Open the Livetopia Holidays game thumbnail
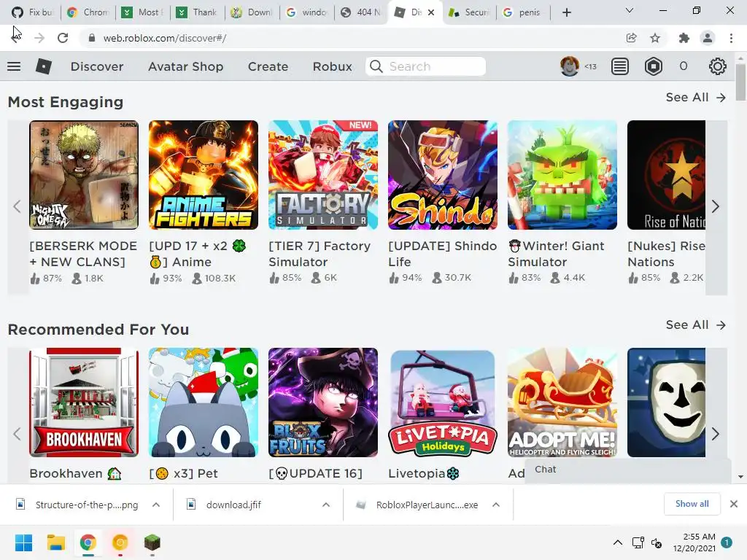Screen dimensions: 747x560 (443, 402)
